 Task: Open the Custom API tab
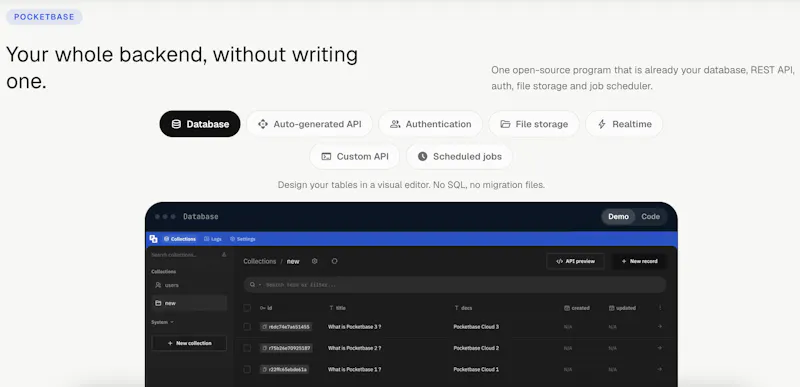[355, 157]
